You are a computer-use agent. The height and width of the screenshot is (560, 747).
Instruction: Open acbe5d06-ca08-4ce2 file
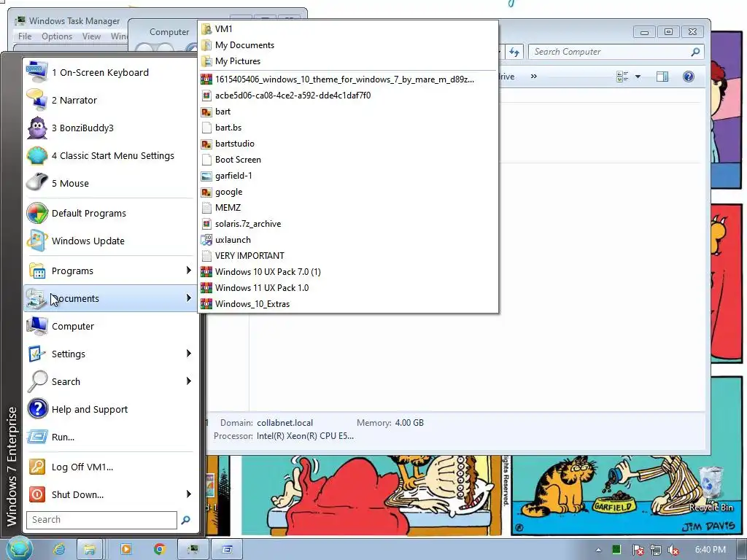point(348,96)
